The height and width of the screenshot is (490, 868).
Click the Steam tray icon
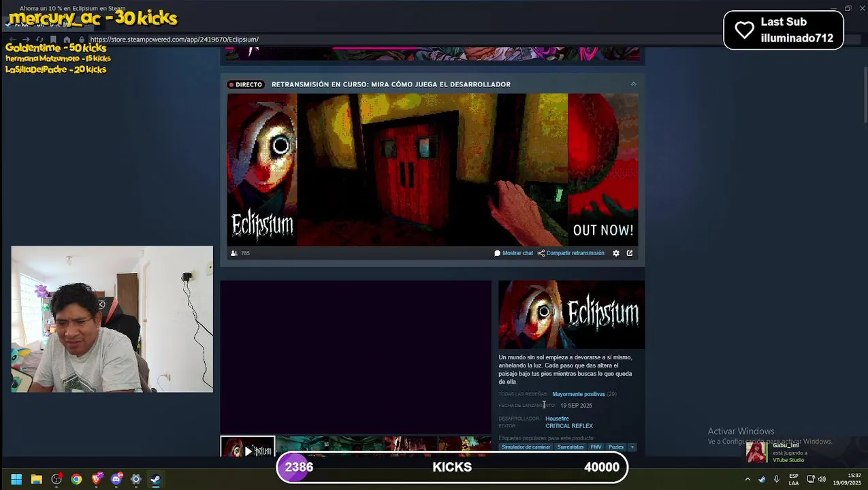762,479
